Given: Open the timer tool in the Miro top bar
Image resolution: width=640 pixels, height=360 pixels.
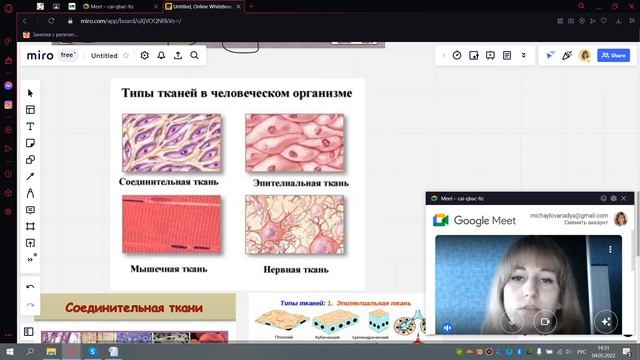Looking at the screenshot, I should 457,56.
